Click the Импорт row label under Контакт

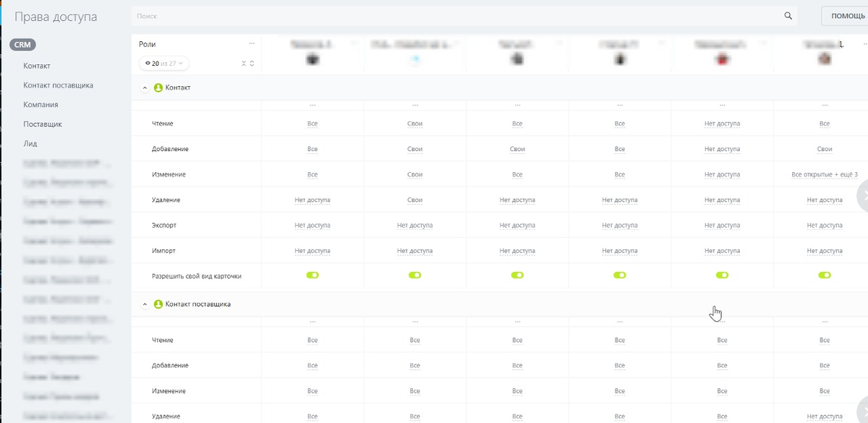[163, 250]
